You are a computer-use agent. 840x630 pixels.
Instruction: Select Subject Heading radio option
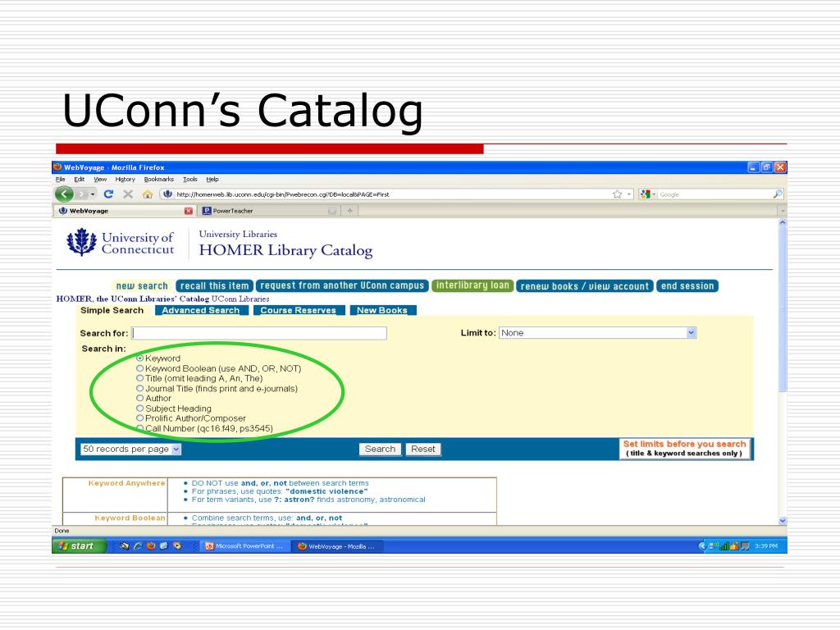tap(139, 408)
